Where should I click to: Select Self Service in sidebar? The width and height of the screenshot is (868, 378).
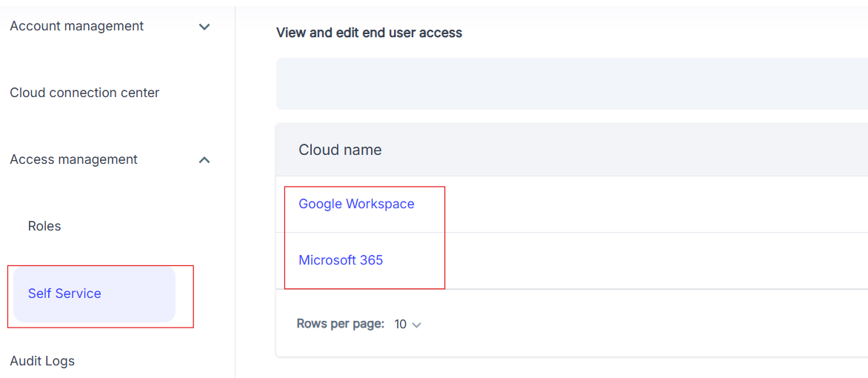coord(94,294)
